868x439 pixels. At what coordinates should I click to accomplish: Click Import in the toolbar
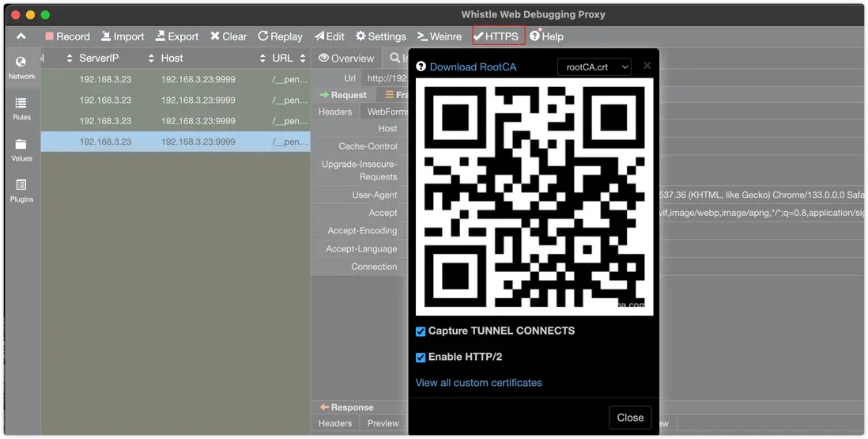click(123, 36)
